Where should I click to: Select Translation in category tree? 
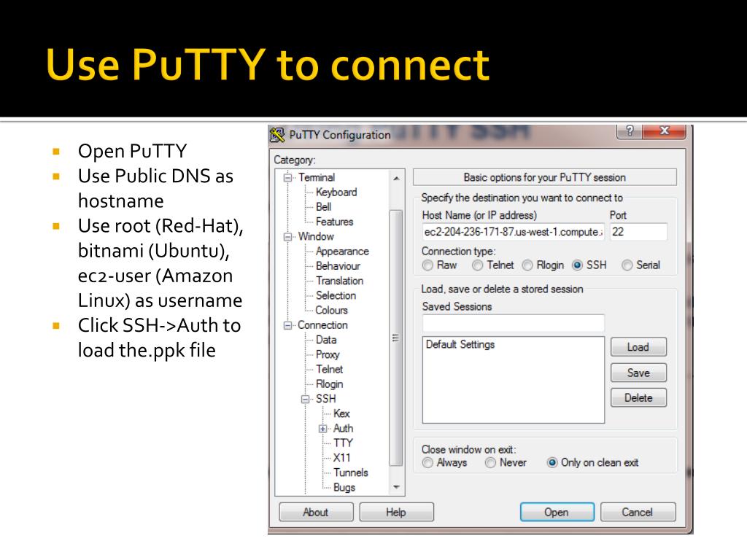(x=340, y=281)
